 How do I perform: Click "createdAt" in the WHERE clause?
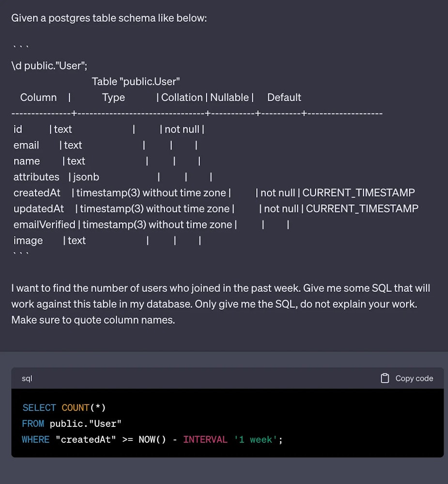click(86, 439)
